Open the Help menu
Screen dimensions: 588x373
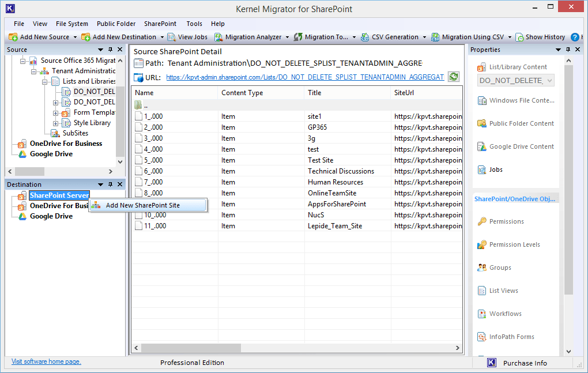(x=217, y=24)
